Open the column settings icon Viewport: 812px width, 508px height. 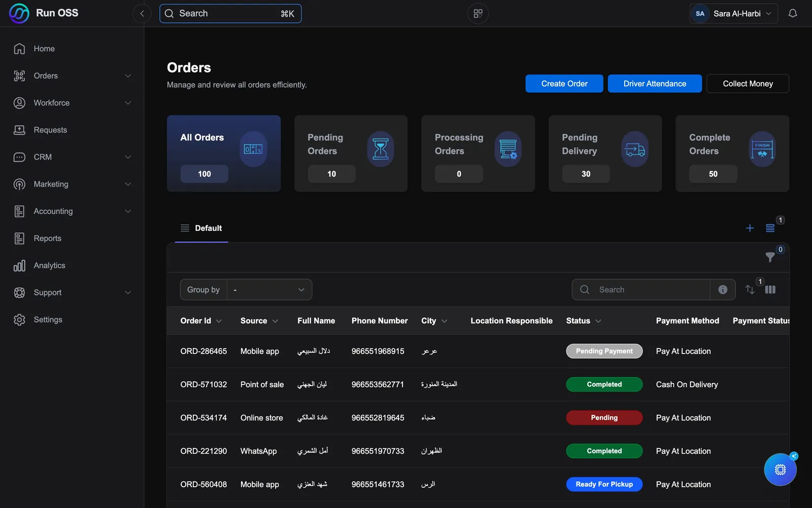pos(770,290)
